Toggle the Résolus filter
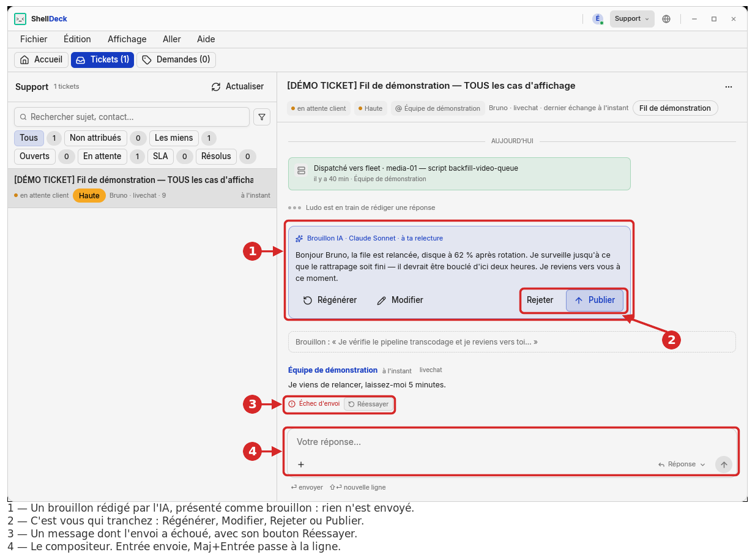Viewport: 755px width, 560px height. tap(216, 157)
